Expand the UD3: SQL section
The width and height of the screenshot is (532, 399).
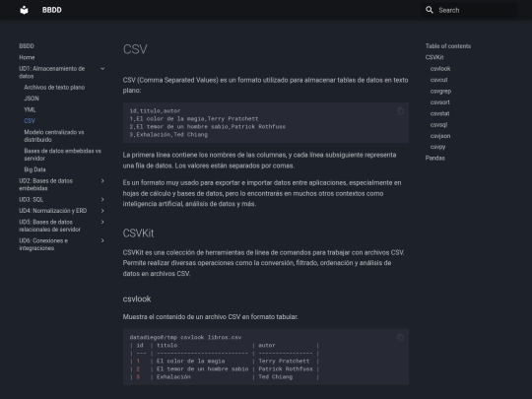102,199
